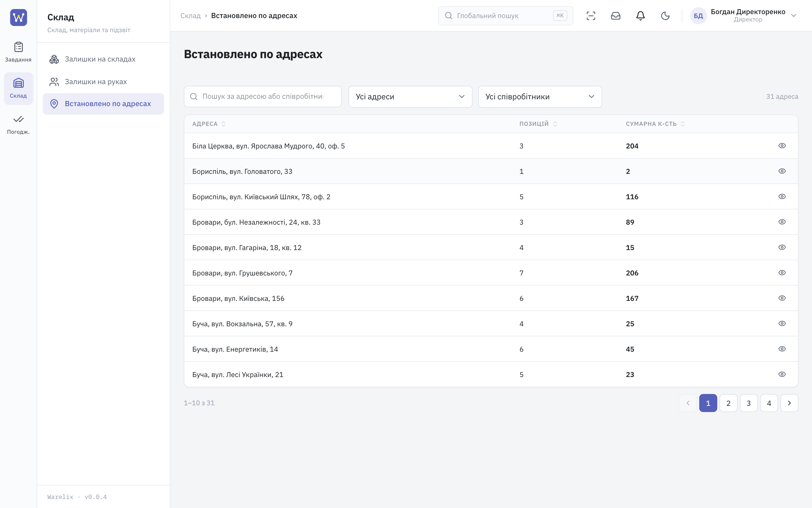Open the Усі співробітники dropdown

(x=540, y=97)
